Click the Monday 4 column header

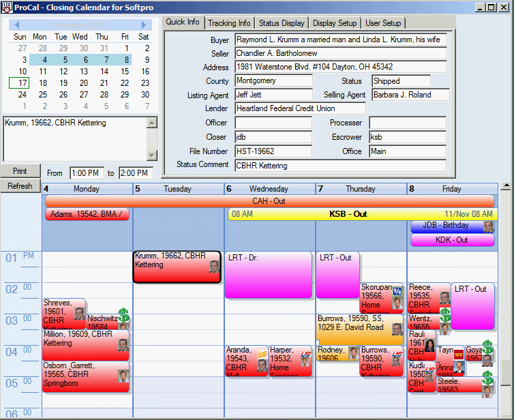[x=87, y=189]
